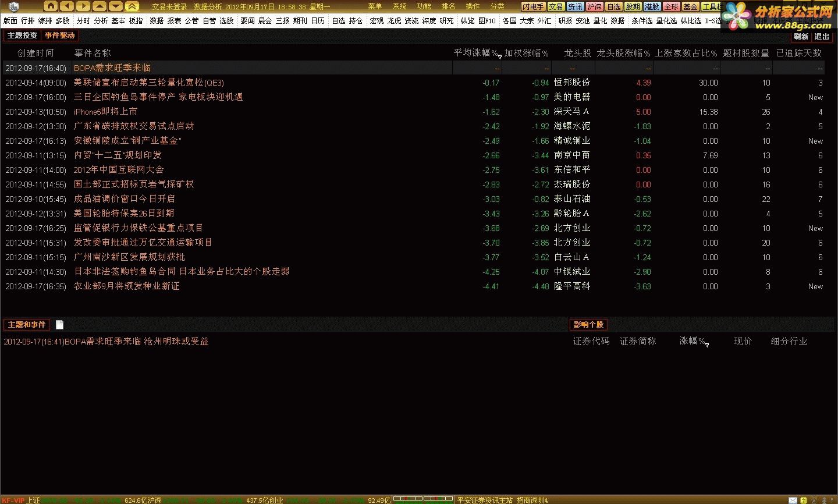Click leading stock 隆平高科
838x504 pixels.
(x=572, y=286)
